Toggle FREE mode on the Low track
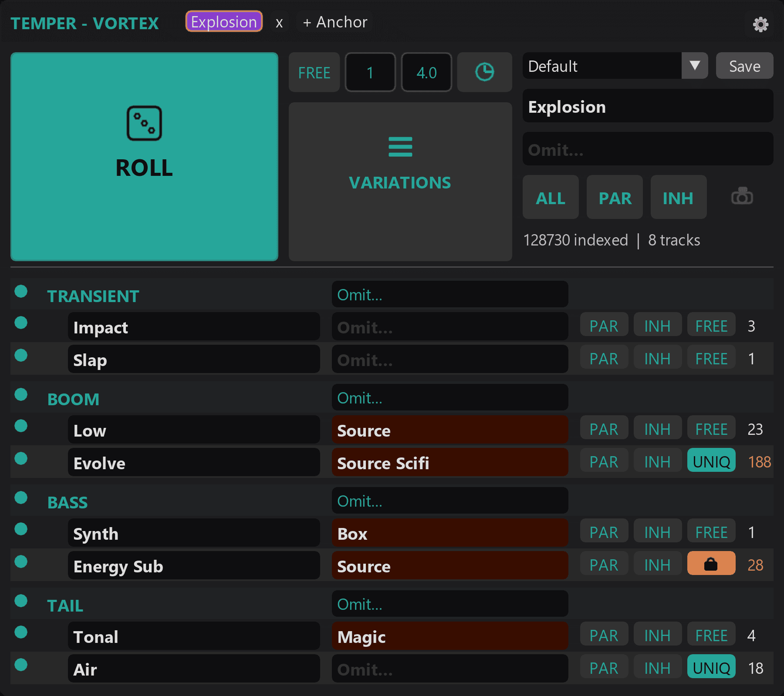The image size is (784, 696). point(711,428)
